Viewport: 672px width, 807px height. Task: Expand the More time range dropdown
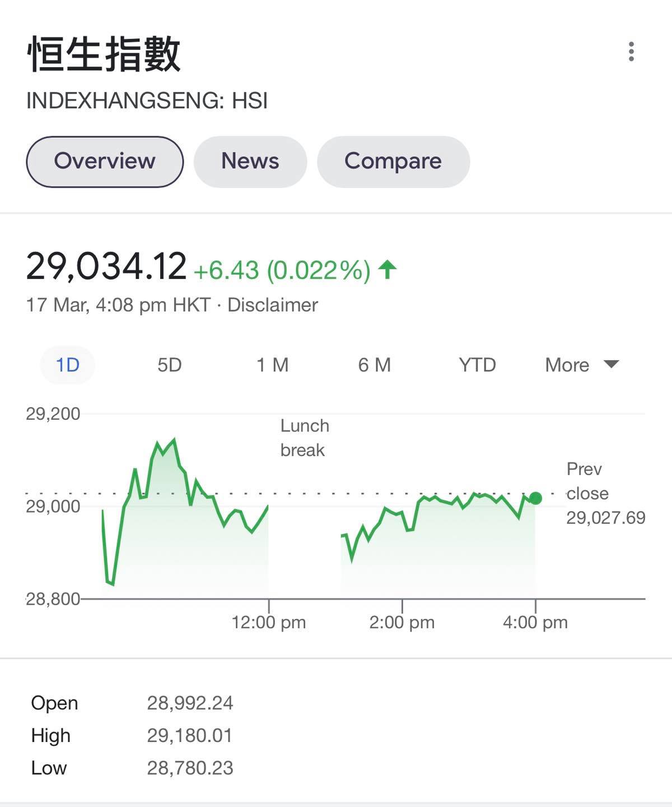(582, 365)
